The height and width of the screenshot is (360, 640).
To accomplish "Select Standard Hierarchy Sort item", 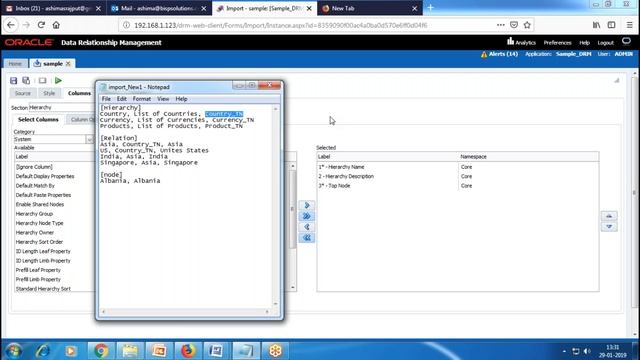I will pos(43,289).
